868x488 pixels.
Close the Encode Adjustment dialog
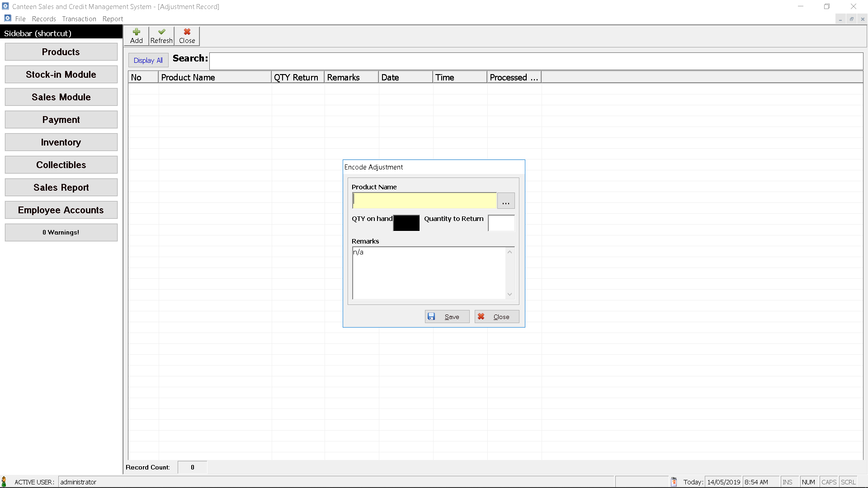(497, 317)
